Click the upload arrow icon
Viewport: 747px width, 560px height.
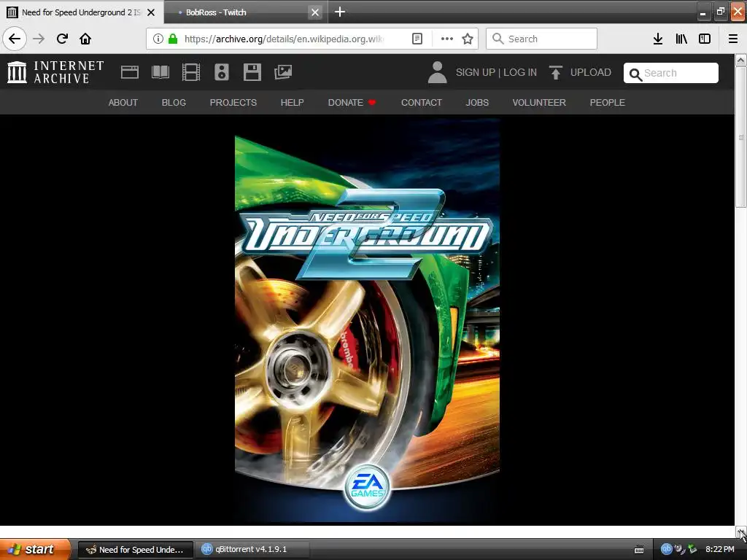555,72
